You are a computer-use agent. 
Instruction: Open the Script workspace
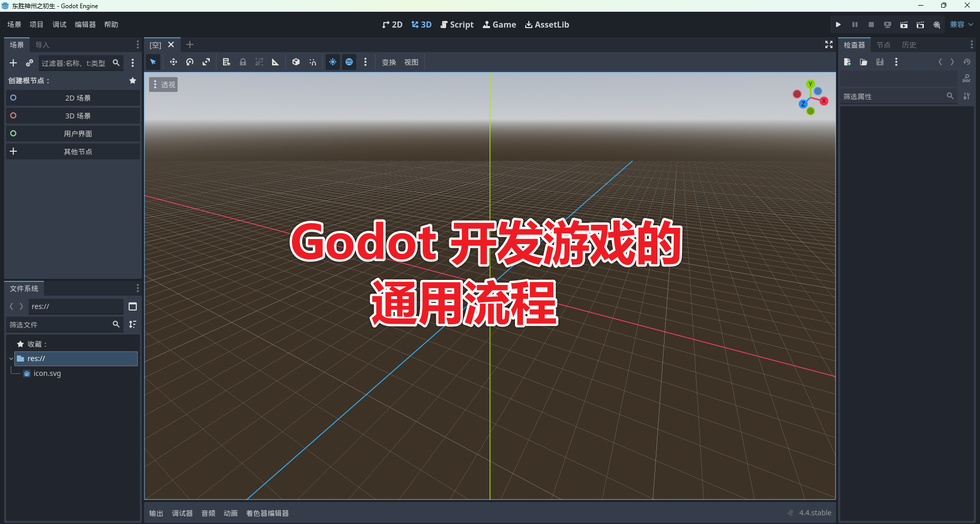pos(457,25)
